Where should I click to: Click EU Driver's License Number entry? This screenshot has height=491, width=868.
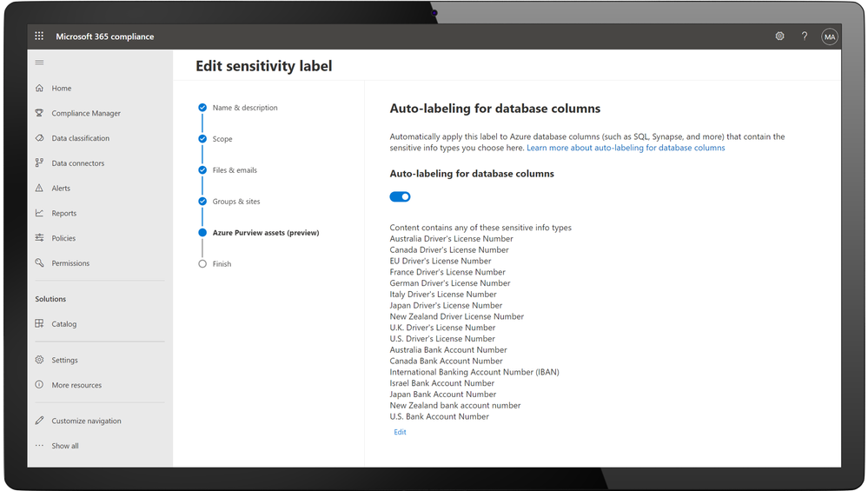pyautogui.click(x=441, y=261)
